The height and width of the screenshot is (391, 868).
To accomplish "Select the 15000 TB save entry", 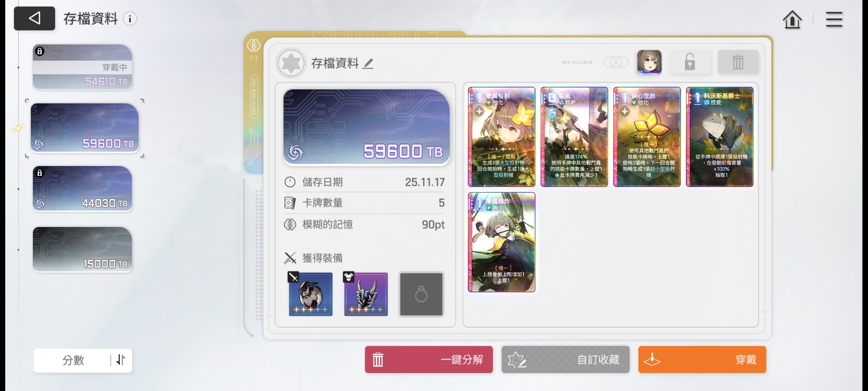I will click(x=82, y=249).
